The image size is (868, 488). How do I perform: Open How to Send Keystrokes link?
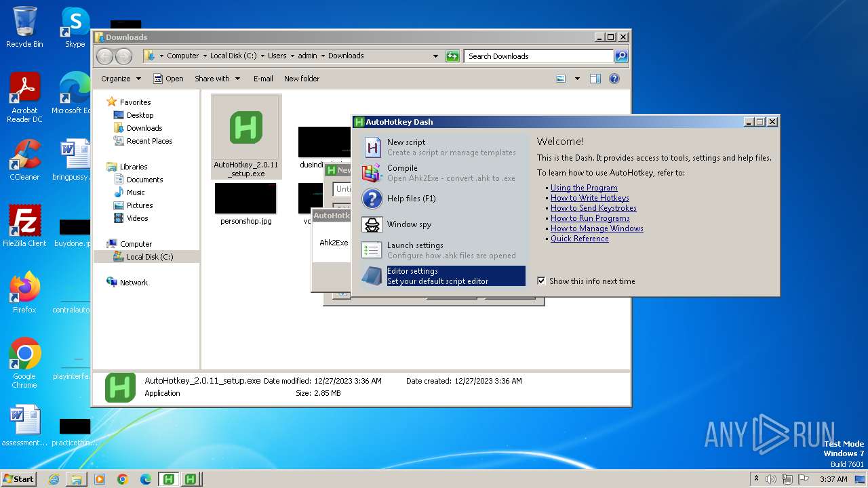593,208
